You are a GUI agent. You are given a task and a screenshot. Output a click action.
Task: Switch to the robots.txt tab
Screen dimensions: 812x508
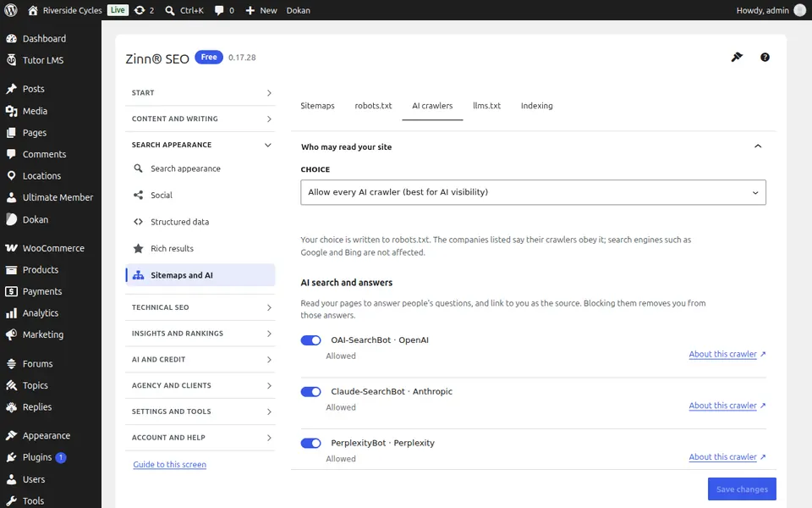click(x=373, y=106)
